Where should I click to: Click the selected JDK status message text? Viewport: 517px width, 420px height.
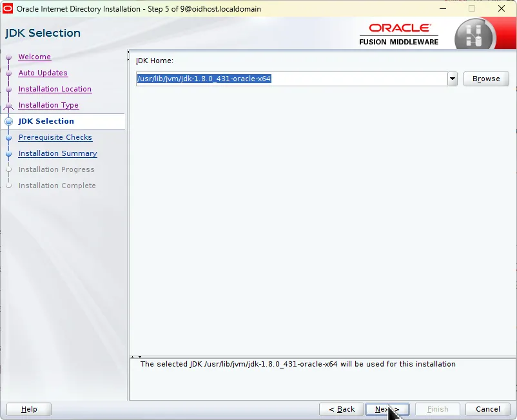(x=298, y=364)
